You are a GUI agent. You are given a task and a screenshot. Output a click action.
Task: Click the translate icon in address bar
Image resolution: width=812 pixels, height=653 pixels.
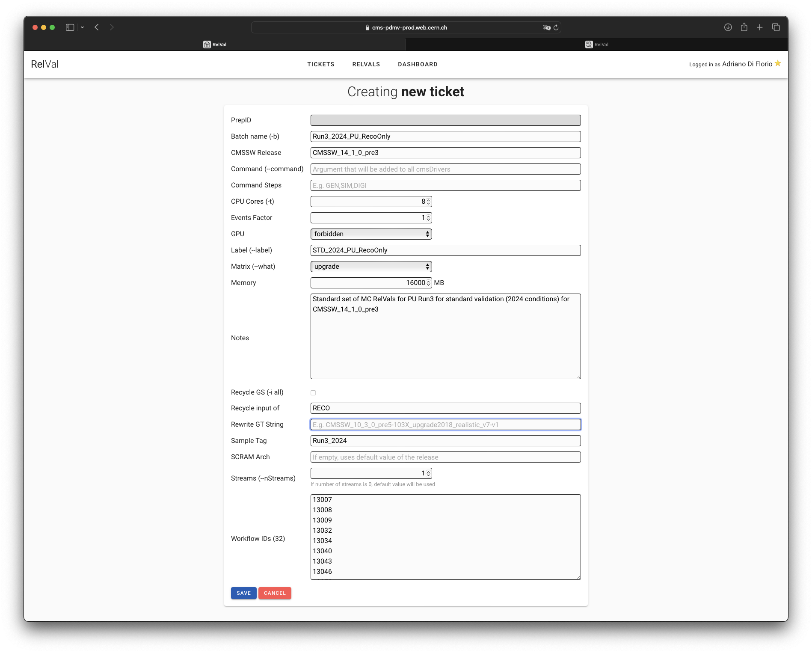point(546,27)
